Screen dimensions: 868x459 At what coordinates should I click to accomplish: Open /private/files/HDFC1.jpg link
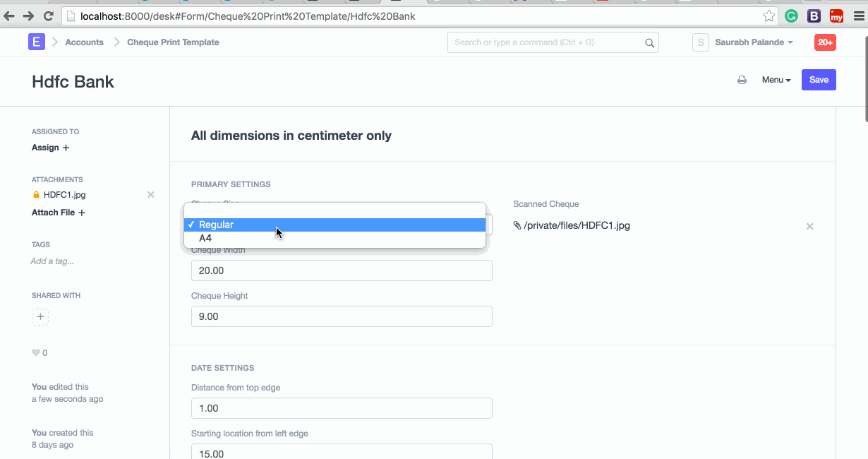point(577,226)
